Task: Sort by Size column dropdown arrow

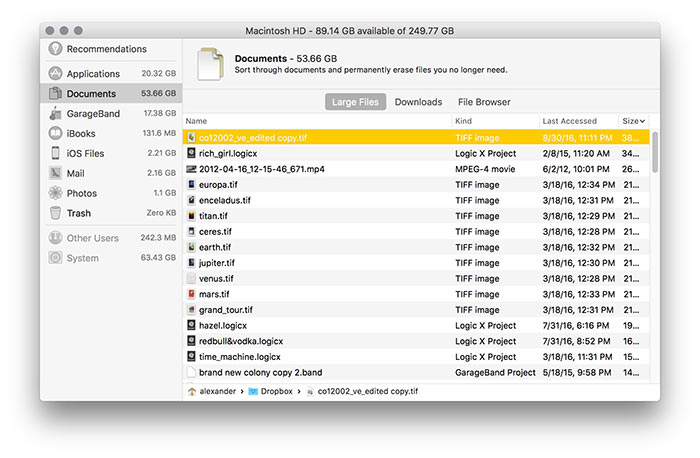Action: [x=642, y=121]
